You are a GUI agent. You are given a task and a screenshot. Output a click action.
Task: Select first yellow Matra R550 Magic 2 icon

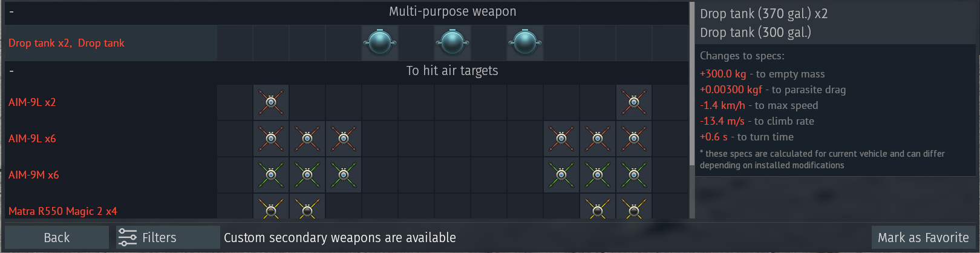point(271,207)
